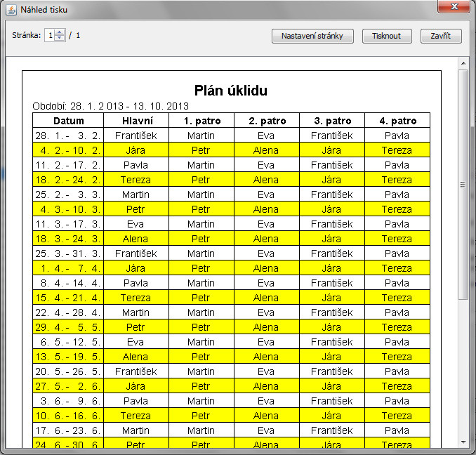Click Tereza in 4. patro, row 4. 2.

point(397,150)
